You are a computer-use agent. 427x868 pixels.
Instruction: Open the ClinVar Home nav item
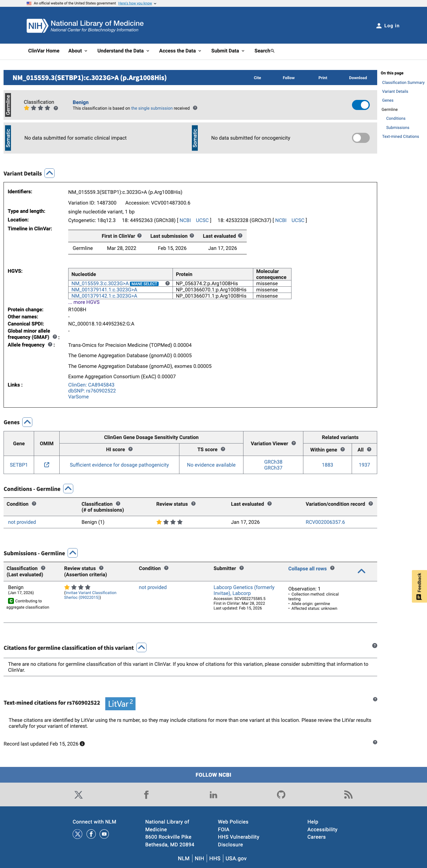[x=44, y=51]
